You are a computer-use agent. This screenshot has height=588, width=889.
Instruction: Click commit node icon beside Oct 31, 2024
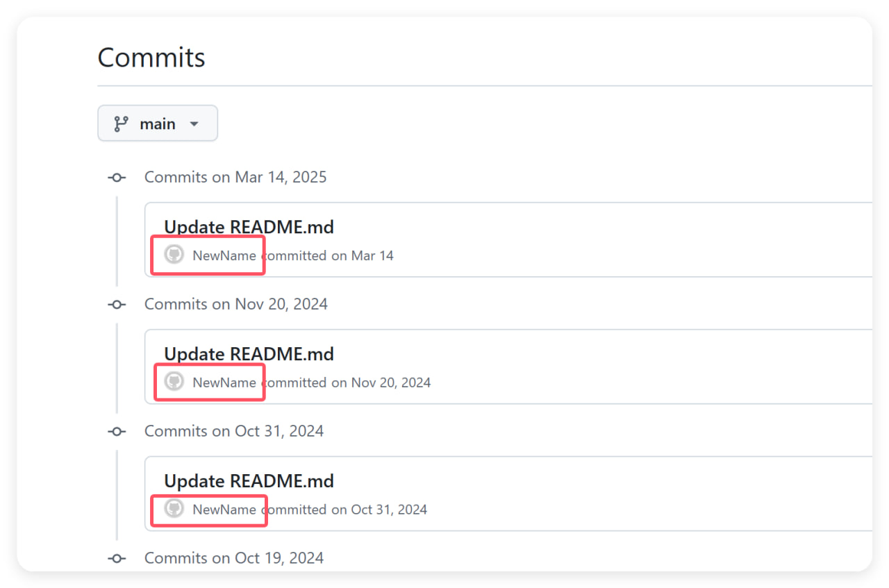pyautogui.click(x=117, y=432)
